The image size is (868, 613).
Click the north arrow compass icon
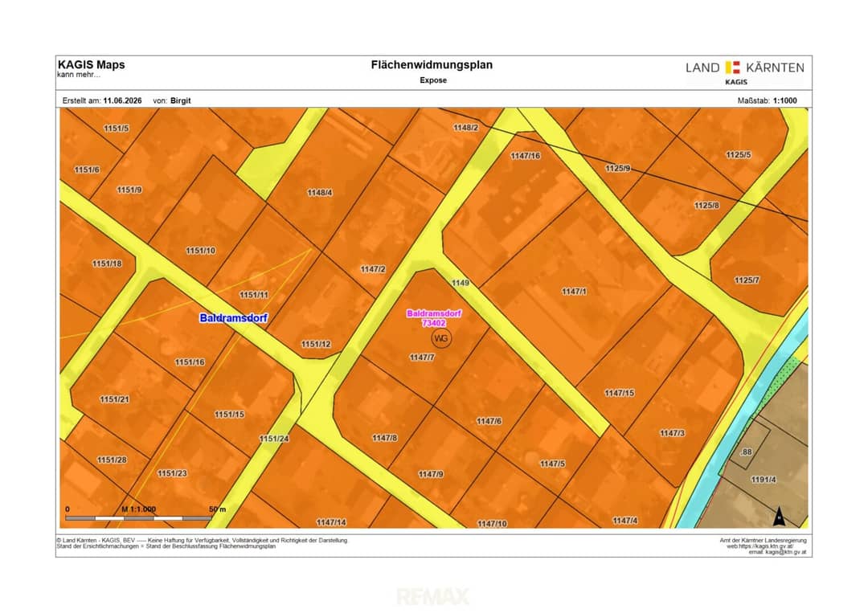(x=779, y=516)
